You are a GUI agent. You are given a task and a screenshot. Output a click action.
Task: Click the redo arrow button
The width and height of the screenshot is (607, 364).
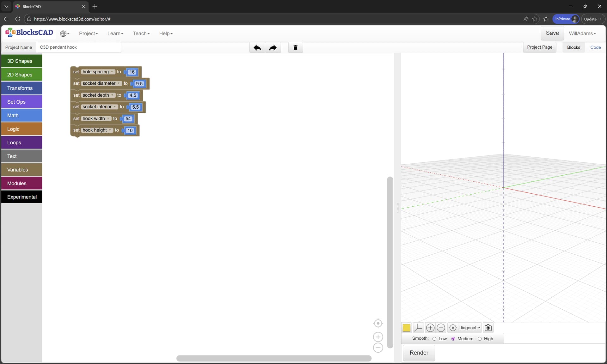click(273, 48)
